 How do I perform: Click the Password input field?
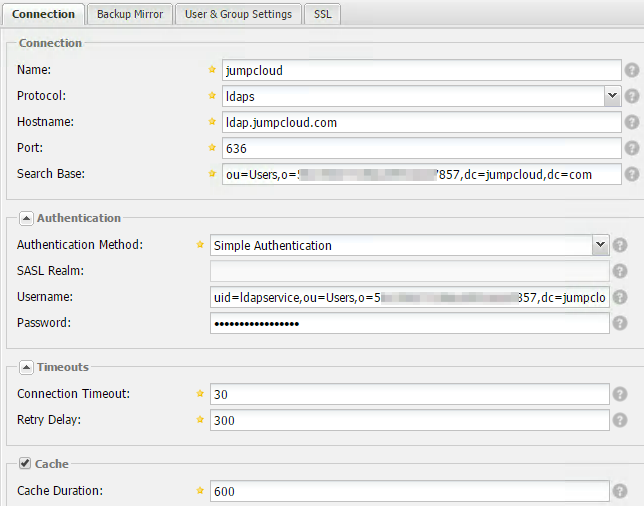click(409, 323)
